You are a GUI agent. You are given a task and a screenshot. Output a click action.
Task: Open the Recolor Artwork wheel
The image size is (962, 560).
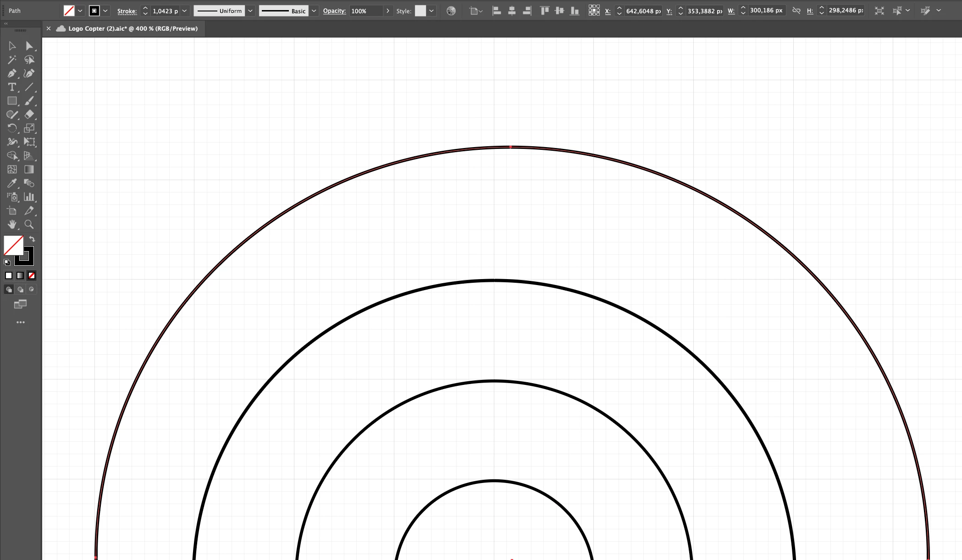pos(451,11)
